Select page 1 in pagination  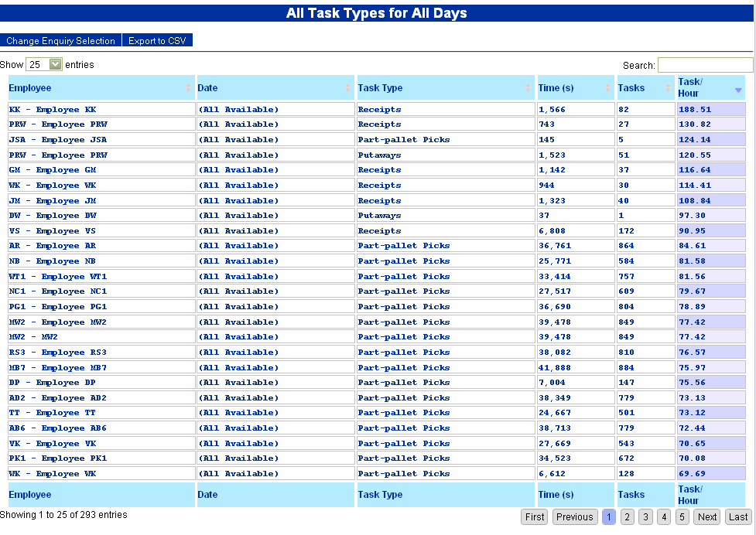click(609, 516)
